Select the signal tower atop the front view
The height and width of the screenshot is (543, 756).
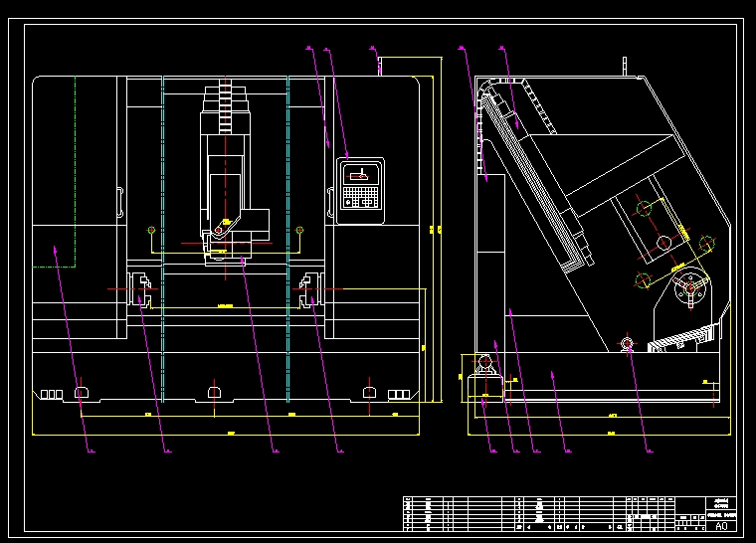tap(380, 67)
